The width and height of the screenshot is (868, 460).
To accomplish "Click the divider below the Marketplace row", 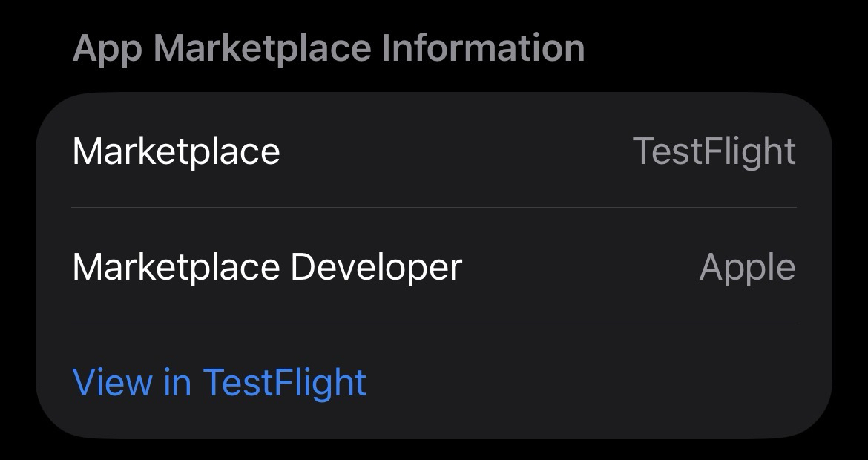I will click(x=434, y=208).
